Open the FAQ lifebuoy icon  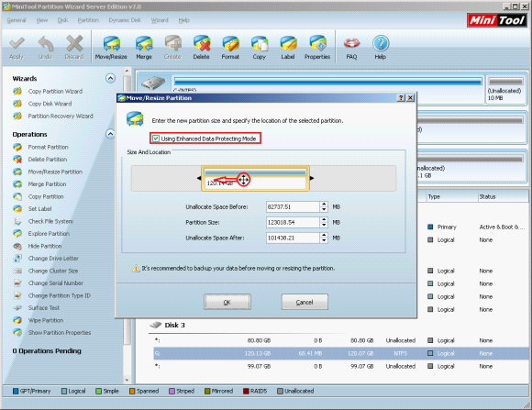pos(351,48)
